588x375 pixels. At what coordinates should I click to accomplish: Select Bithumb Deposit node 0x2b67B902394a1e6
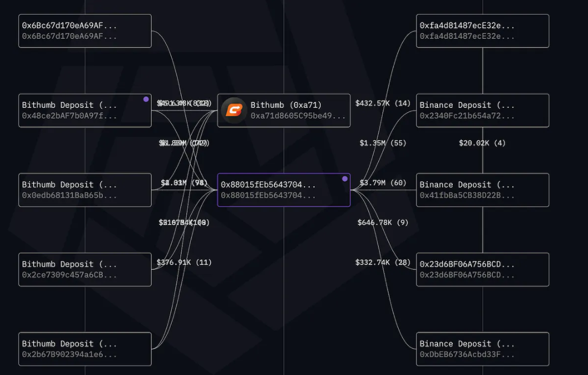click(x=85, y=349)
